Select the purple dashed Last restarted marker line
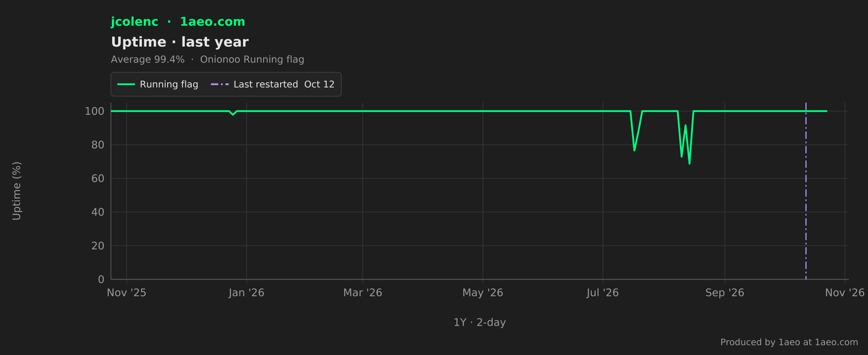This screenshot has height=355, width=868. pos(806,191)
